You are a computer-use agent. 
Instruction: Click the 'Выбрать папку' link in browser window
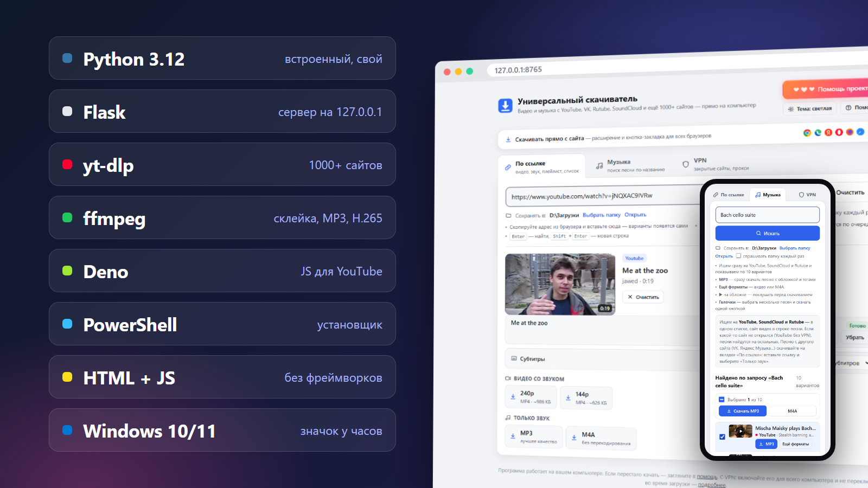tap(601, 215)
